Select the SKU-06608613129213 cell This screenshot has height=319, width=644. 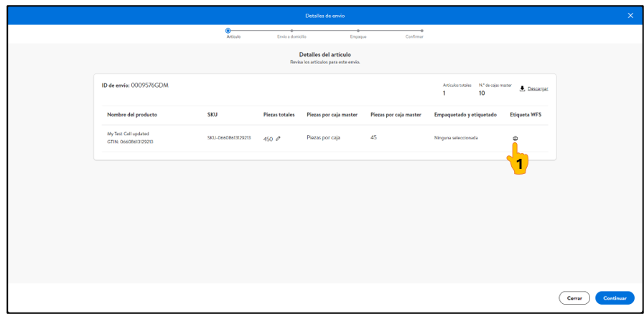point(229,138)
